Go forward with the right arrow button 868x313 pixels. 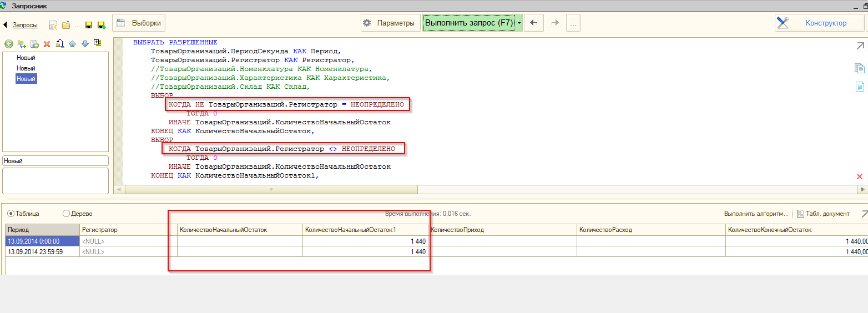tap(554, 23)
